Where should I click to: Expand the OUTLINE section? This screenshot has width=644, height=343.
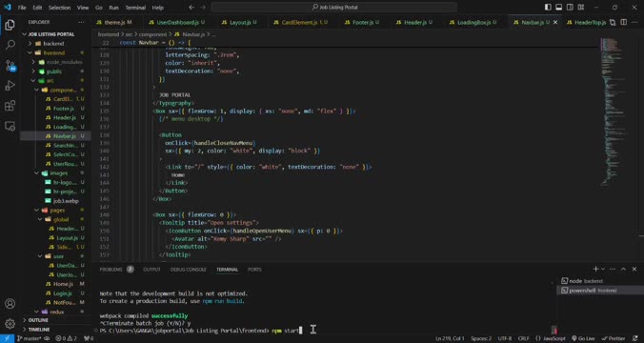click(38, 320)
